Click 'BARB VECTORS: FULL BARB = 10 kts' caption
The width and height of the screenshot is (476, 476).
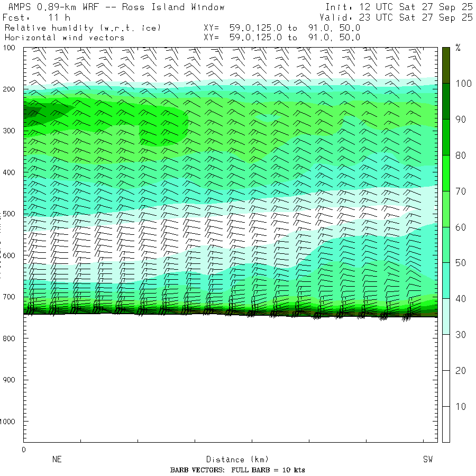[237, 470]
